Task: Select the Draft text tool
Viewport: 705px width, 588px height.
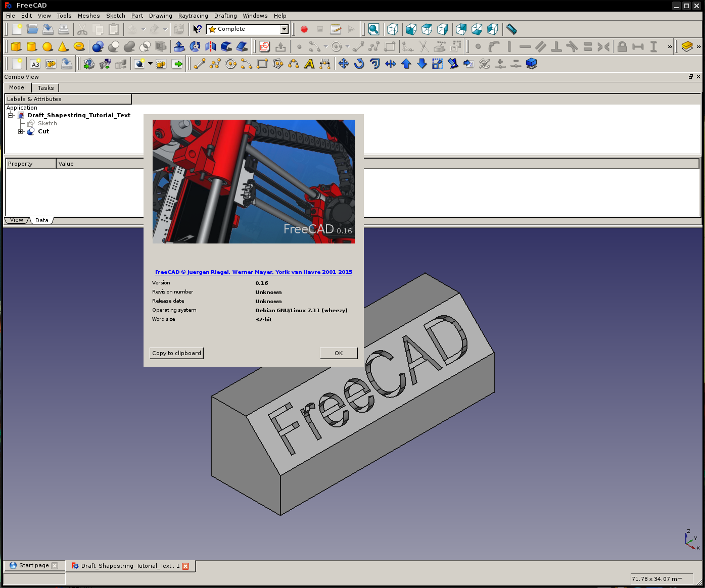Action: pyautogui.click(x=309, y=64)
